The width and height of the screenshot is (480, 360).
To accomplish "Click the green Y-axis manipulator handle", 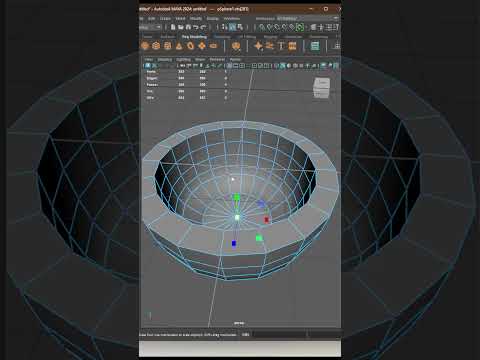I will pyautogui.click(x=237, y=198).
